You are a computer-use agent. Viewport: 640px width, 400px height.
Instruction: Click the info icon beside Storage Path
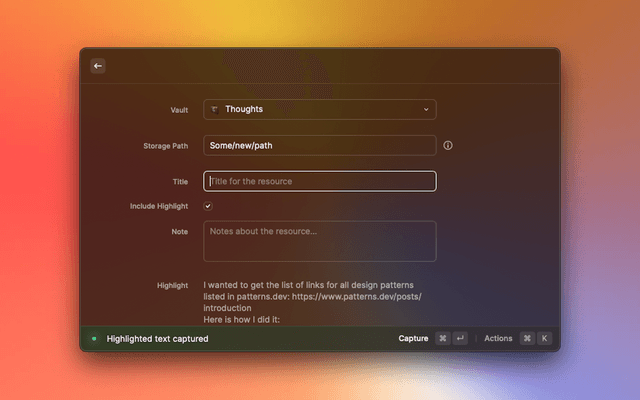point(448,146)
